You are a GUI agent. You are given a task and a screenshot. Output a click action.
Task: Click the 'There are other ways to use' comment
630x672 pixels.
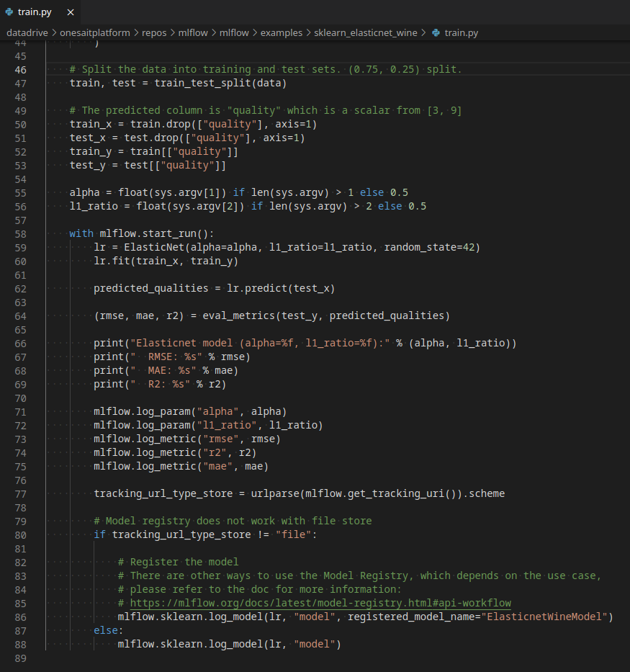[359, 576]
